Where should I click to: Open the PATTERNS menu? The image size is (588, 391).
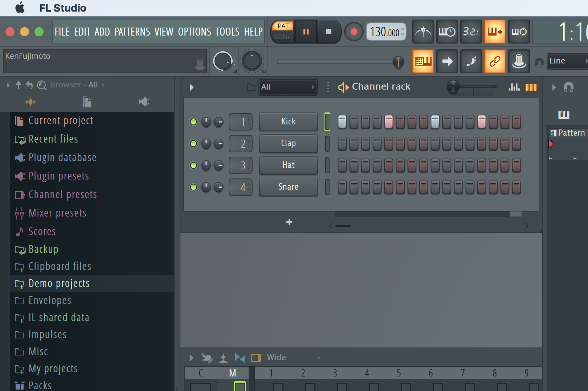click(132, 32)
